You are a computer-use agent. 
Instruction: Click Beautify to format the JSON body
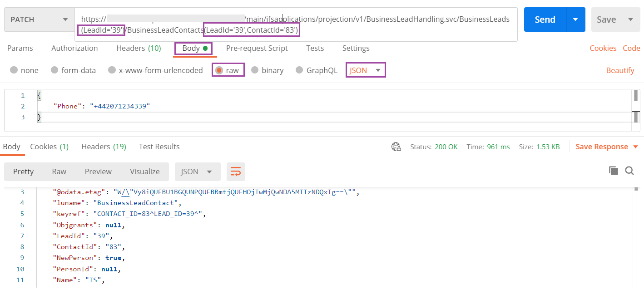point(620,70)
